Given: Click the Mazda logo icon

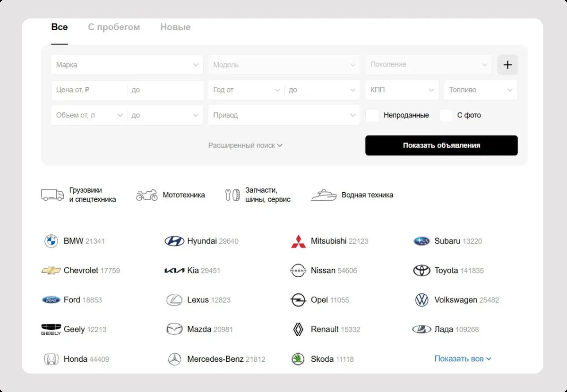Looking at the screenshot, I should tap(174, 329).
